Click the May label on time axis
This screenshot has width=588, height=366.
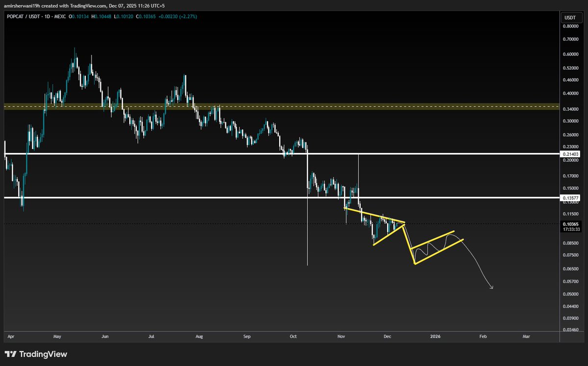[x=57, y=337]
